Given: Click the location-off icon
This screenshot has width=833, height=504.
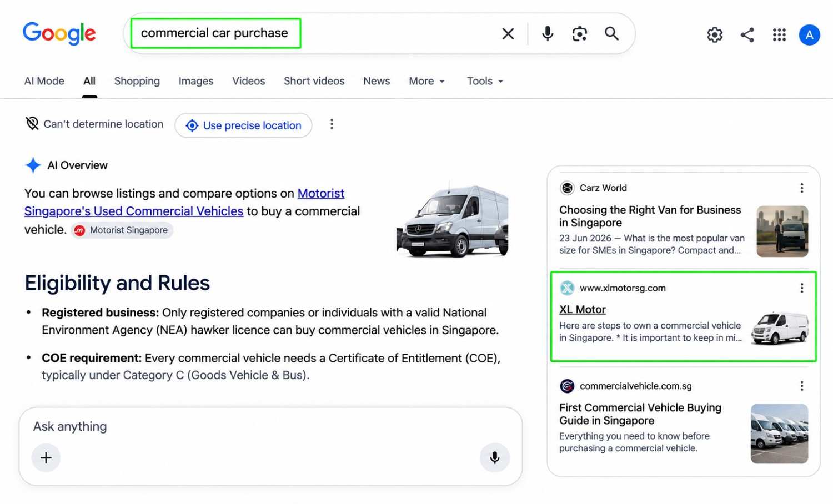Looking at the screenshot, I should (x=32, y=123).
